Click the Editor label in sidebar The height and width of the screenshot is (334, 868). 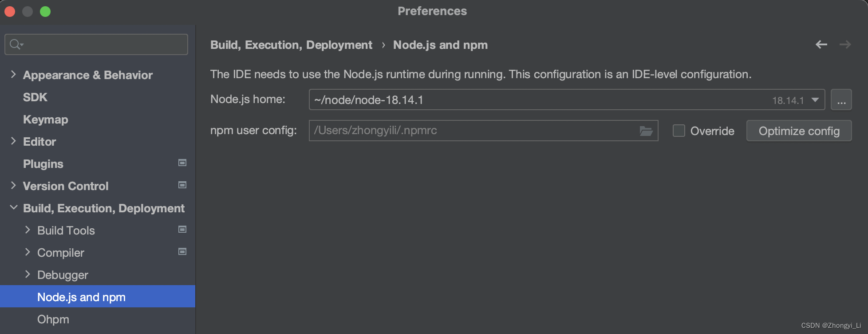[x=39, y=142]
